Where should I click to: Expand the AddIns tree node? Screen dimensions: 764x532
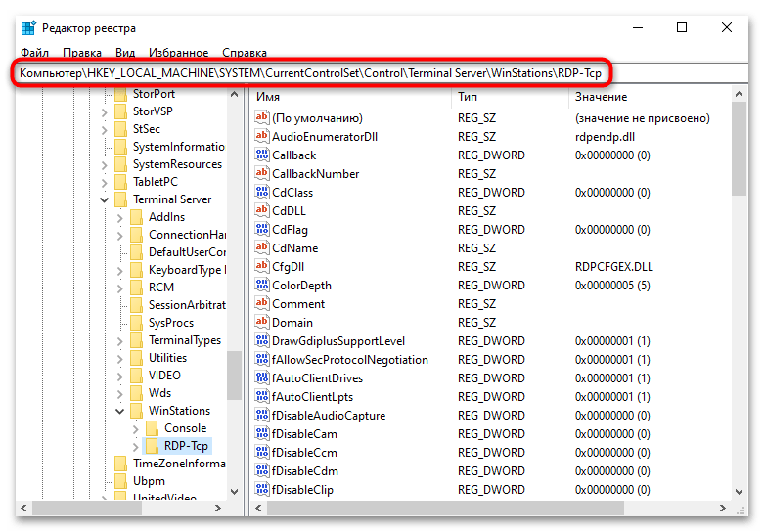(120, 218)
